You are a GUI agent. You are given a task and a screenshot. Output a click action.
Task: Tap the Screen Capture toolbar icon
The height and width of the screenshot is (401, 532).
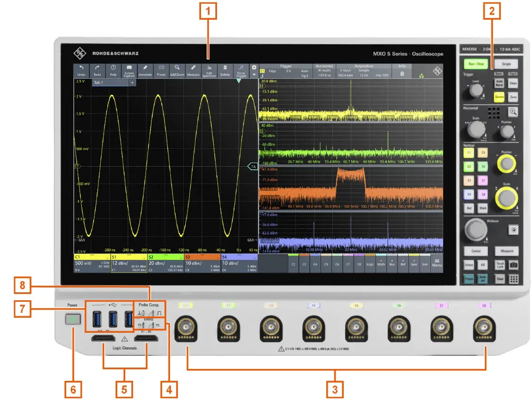(129, 71)
